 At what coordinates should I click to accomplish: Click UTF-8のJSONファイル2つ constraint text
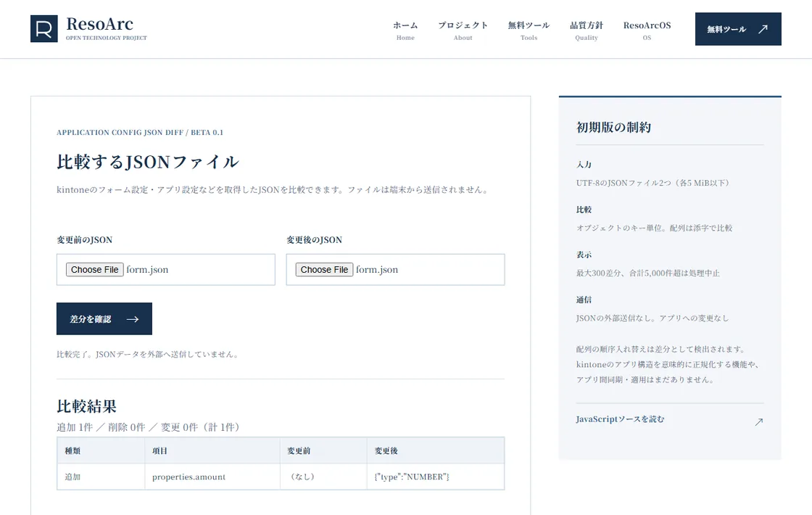point(653,183)
